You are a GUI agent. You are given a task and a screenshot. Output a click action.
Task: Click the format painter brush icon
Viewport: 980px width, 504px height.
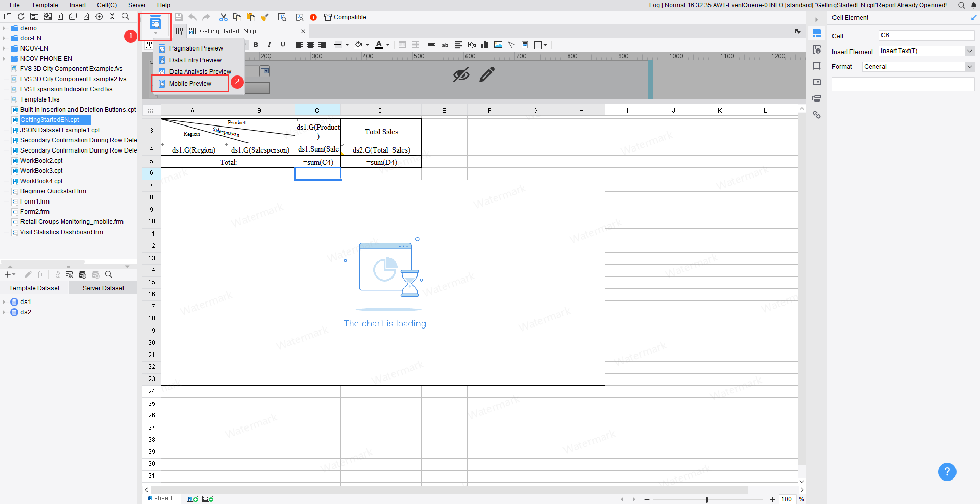265,17
